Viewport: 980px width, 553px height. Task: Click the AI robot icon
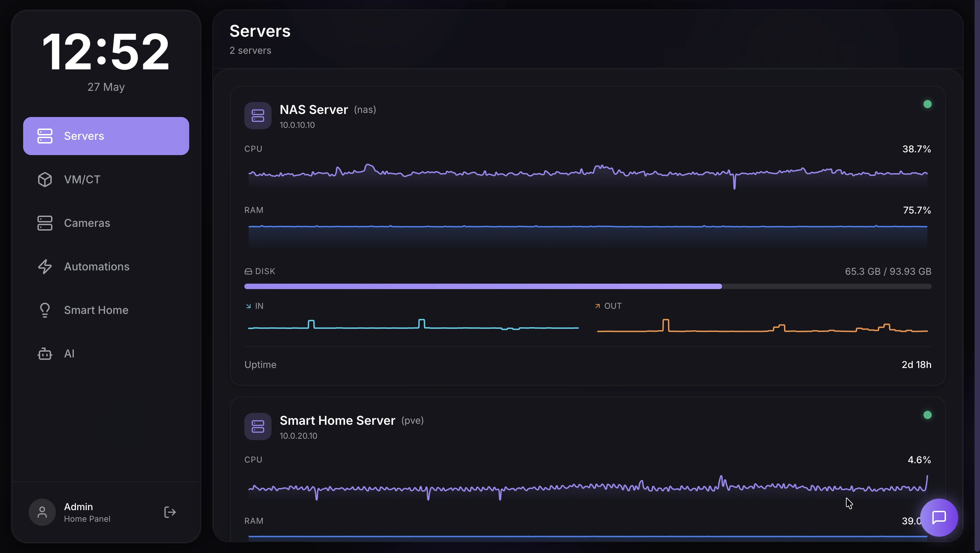pos(45,354)
